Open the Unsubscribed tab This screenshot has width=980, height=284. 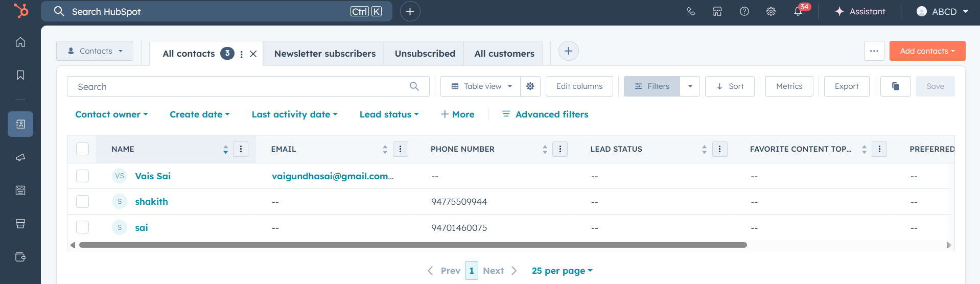click(x=425, y=54)
